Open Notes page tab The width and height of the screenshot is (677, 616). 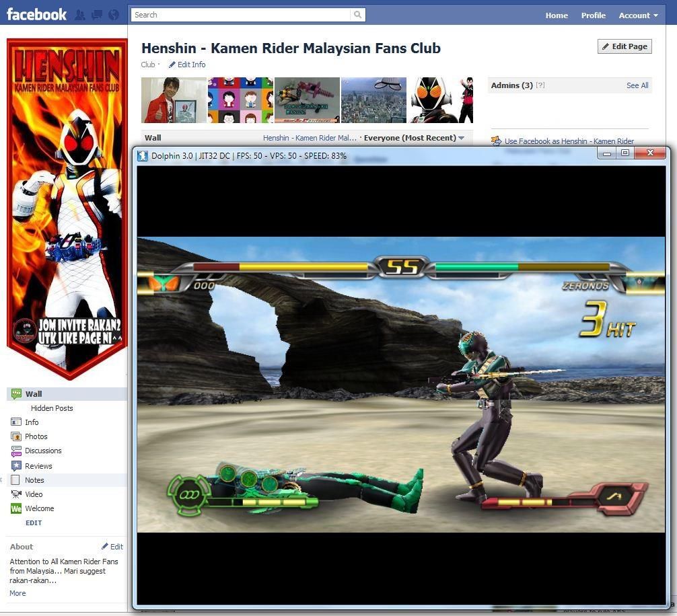[34, 480]
